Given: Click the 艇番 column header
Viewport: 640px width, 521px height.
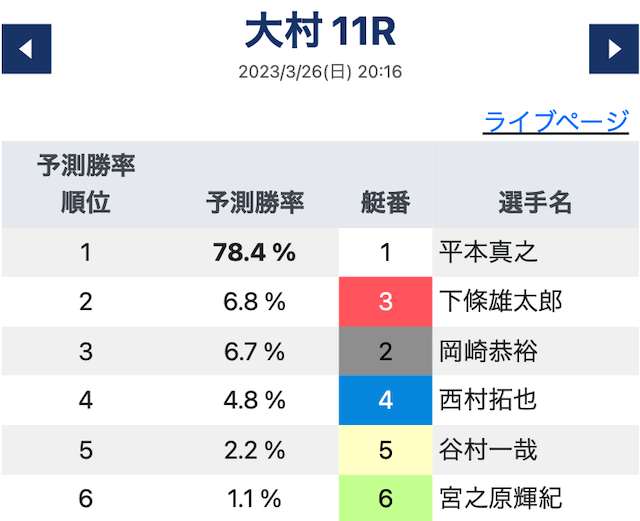Looking at the screenshot, I should [x=385, y=203].
